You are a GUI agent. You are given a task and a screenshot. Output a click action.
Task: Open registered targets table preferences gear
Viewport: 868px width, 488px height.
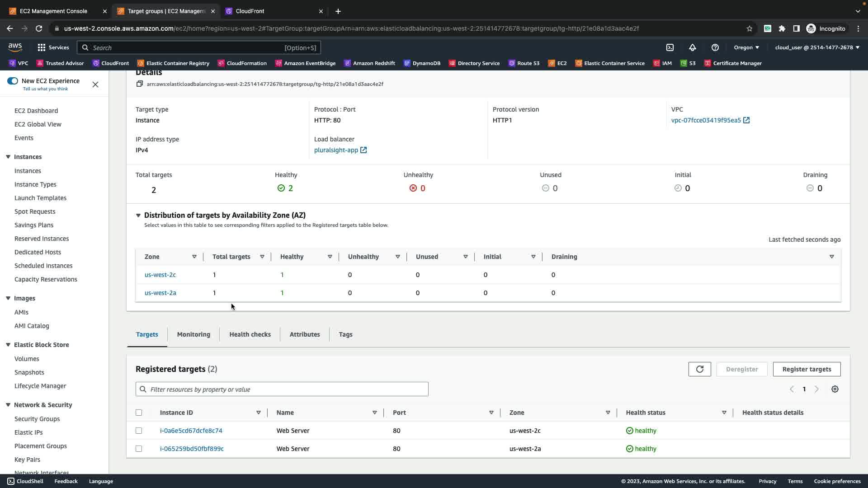click(x=835, y=389)
